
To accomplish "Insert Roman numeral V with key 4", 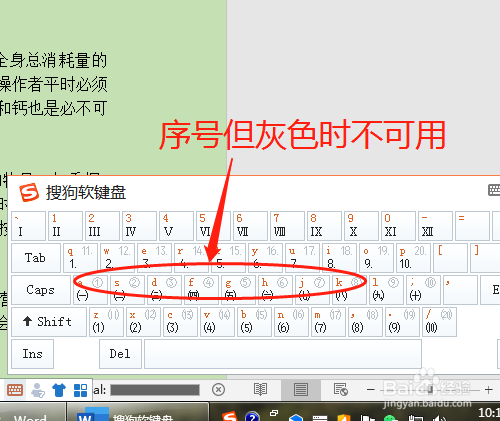I will click(x=176, y=226).
